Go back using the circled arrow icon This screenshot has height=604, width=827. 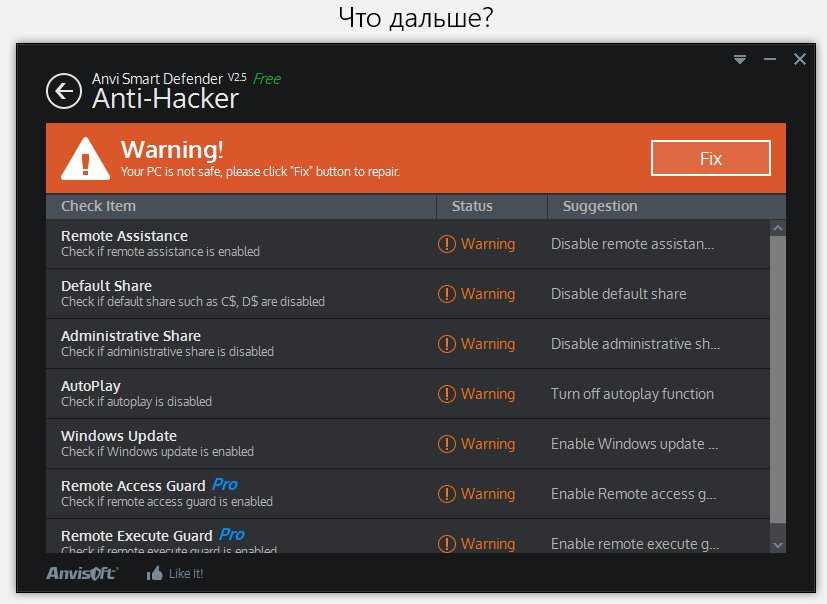64,91
